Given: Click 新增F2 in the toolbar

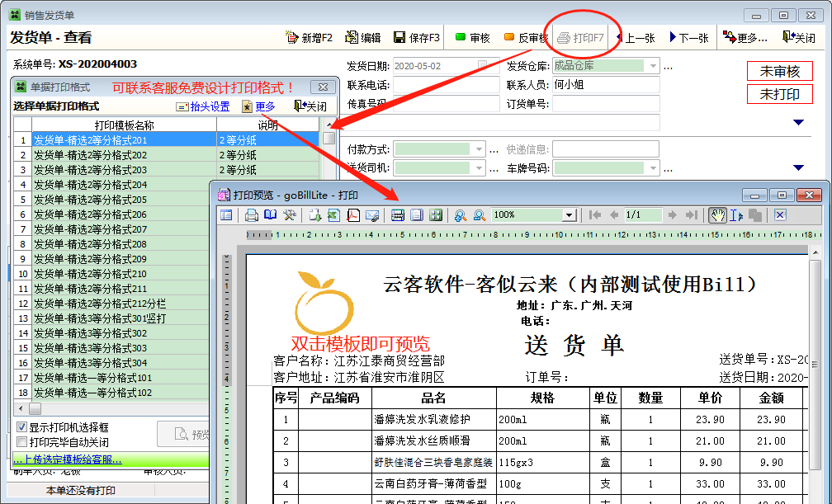Looking at the screenshot, I should point(310,38).
